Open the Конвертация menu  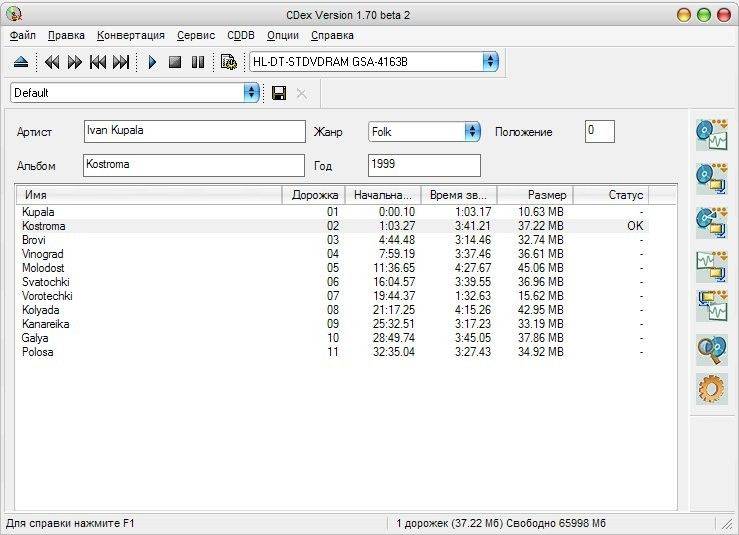(x=131, y=35)
